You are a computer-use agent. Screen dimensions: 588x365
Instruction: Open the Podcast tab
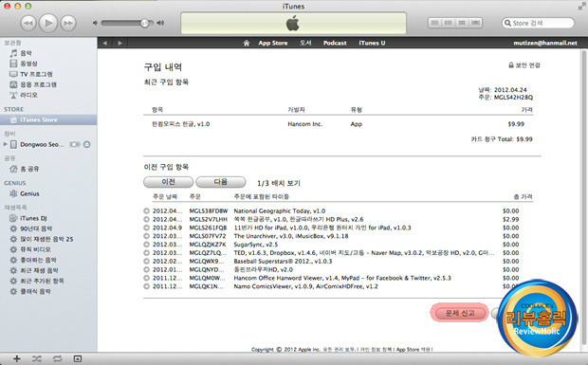click(335, 43)
